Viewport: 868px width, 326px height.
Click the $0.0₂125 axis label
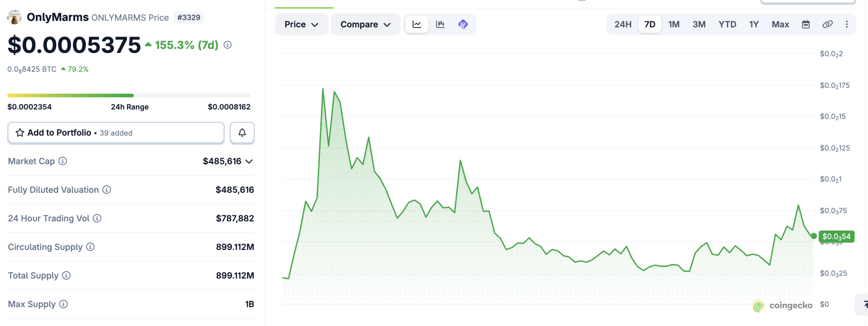point(835,148)
